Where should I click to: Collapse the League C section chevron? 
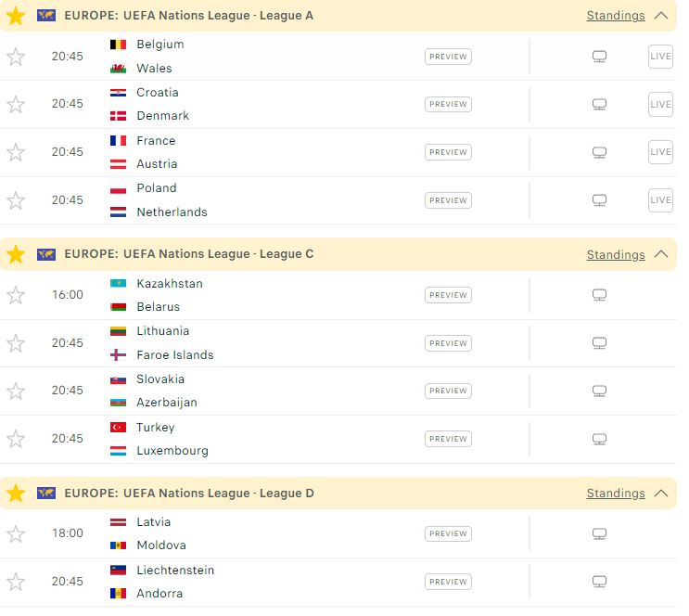pyautogui.click(x=661, y=254)
